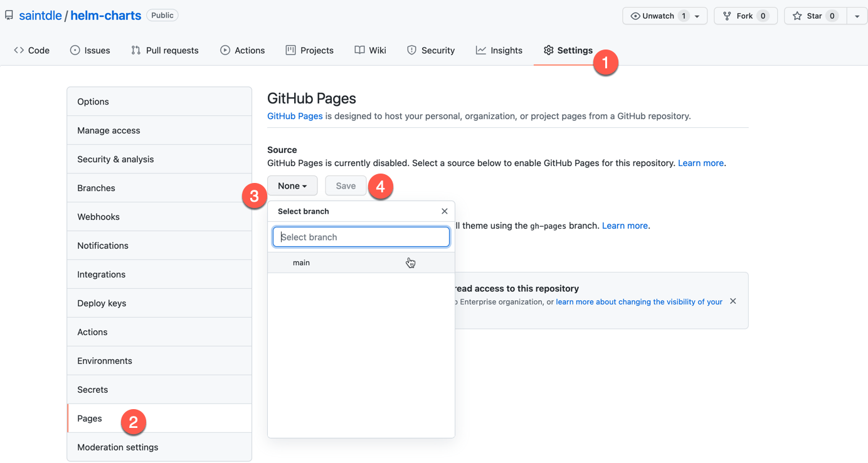Close the Select branch popup
The image size is (868, 463).
point(445,211)
